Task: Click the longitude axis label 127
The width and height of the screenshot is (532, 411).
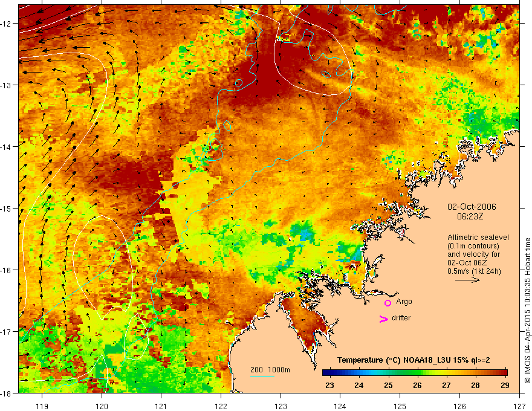Action: (519, 406)
